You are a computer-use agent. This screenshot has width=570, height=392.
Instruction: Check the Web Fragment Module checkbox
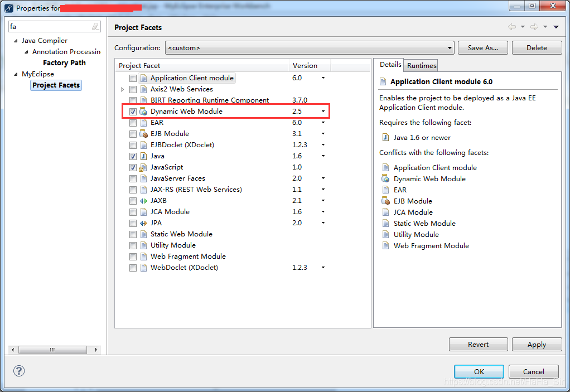point(133,257)
